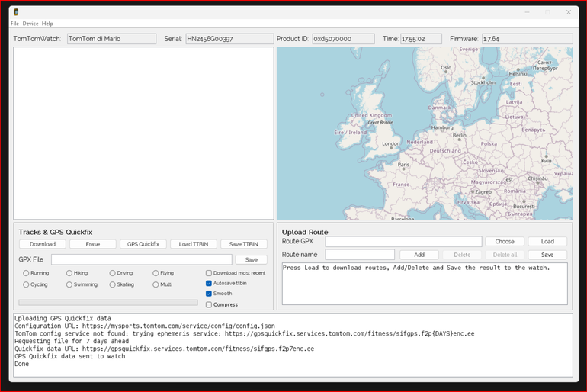The width and height of the screenshot is (587, 392).
Task: Close the TomTom application window
Action: click(x=569, y=12)
